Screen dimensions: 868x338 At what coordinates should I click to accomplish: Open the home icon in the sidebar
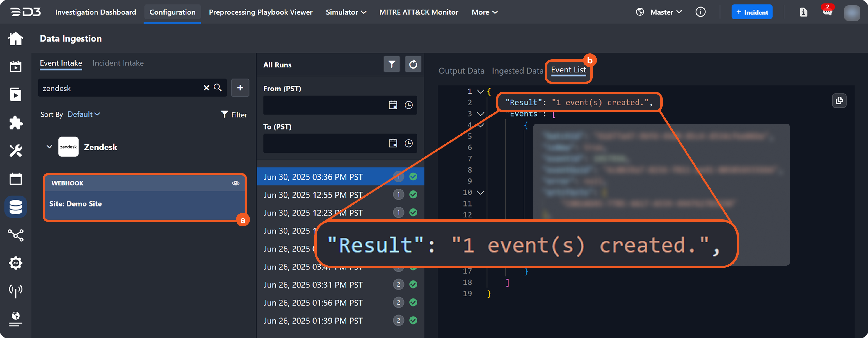[15, 38]
